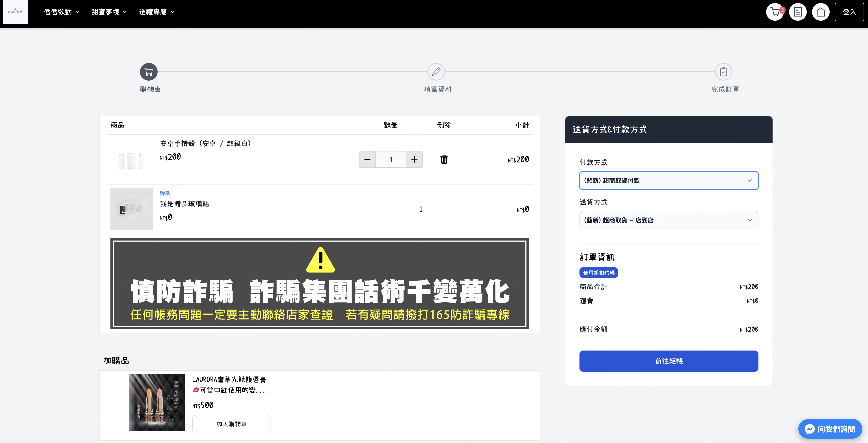This screenshot has height=443, width=868.
Task: Click the clipboard icon at 完成訂單 step
Action: point(723,72)
